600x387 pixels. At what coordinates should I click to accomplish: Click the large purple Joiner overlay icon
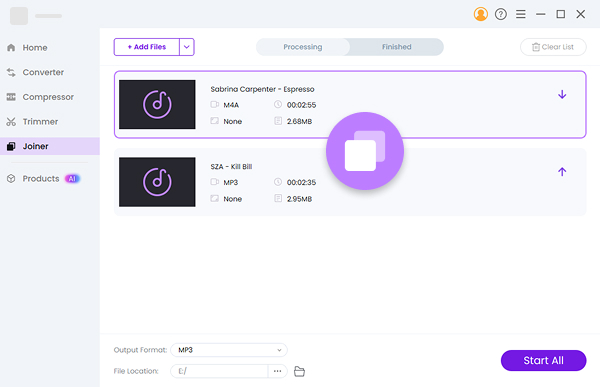365,151
